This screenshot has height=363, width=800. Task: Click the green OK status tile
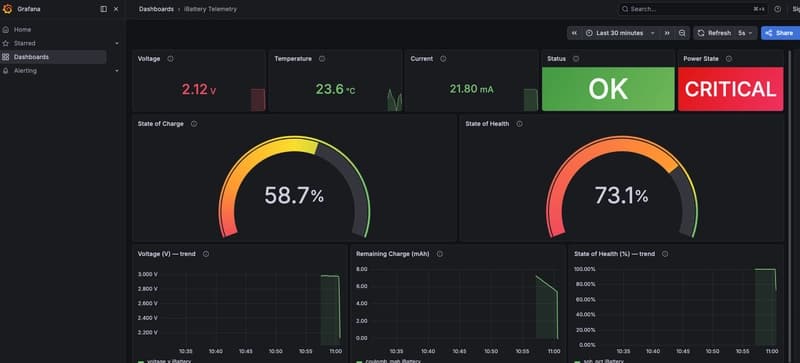[x=608, y=89]
